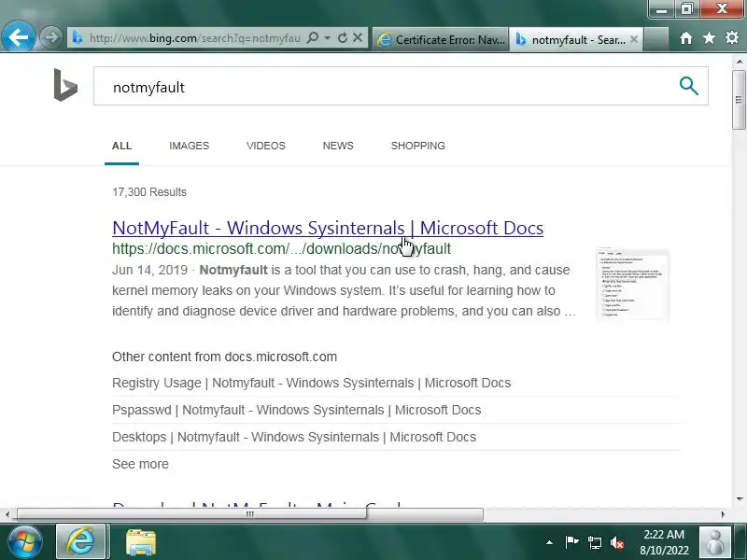The height and width of the screenshot is (560, 747).
Task: Open NotMyFault - Windows Sysinternals result link
Action: click(328, 228)
